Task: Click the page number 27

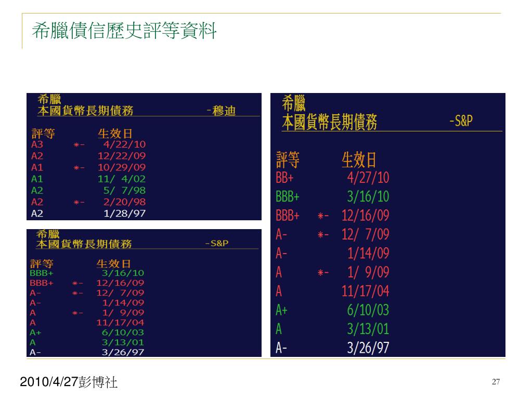Action: tap(496, 382)
